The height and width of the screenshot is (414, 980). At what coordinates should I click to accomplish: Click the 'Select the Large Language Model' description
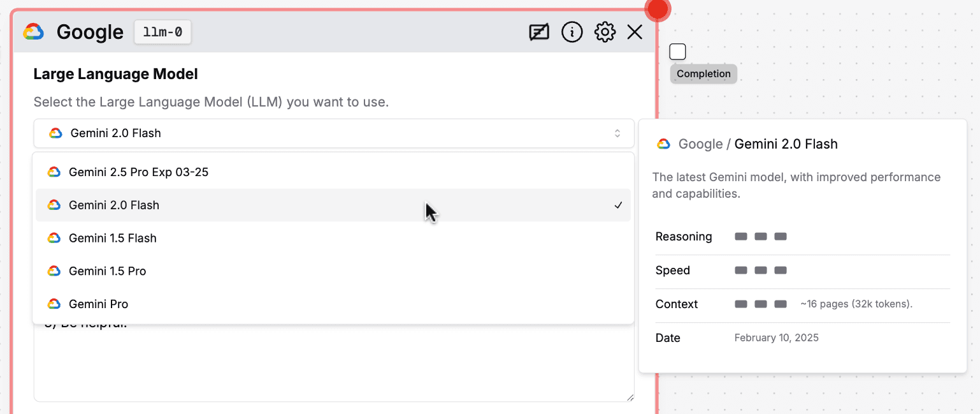(x=211, y=102)
